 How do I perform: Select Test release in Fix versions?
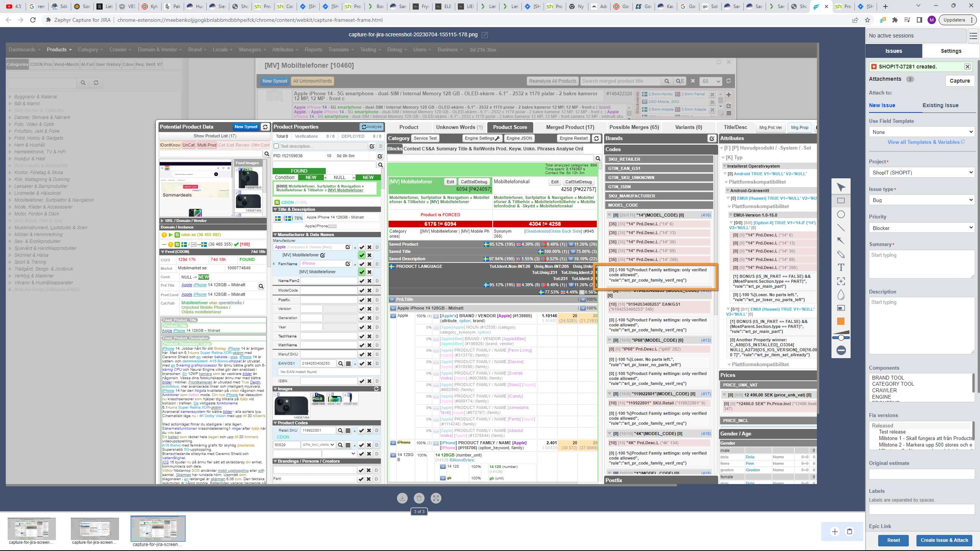tap(892, 432)
